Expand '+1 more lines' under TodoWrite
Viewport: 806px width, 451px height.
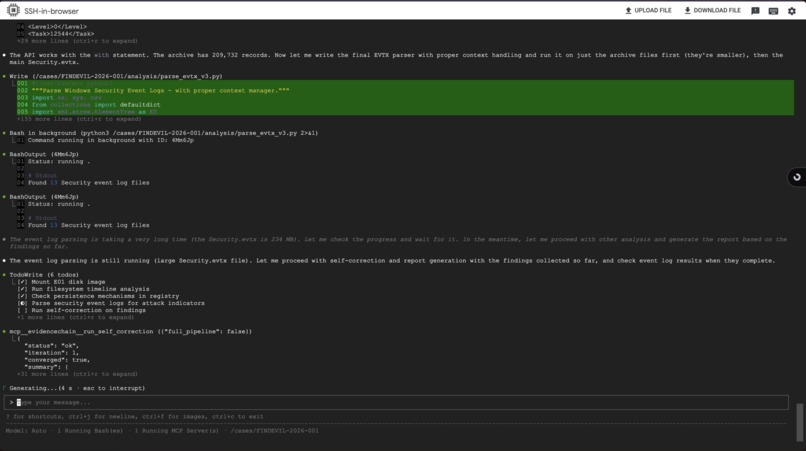click(76, 317)
